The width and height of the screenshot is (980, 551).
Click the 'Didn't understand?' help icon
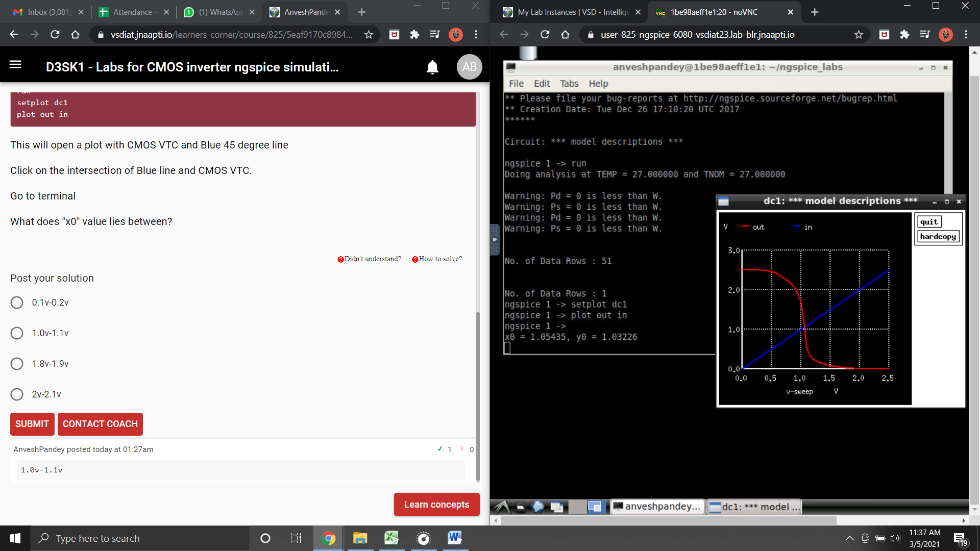[340, 259]
